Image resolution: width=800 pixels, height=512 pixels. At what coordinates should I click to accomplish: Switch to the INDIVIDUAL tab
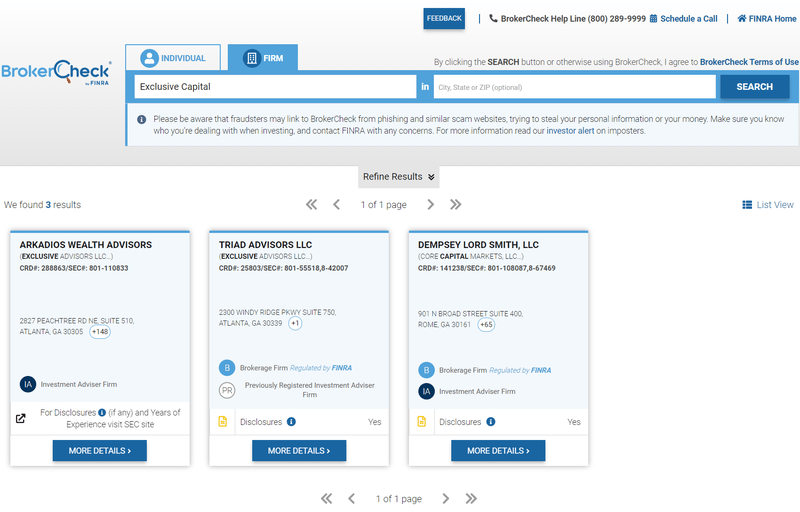click(173, 58)
